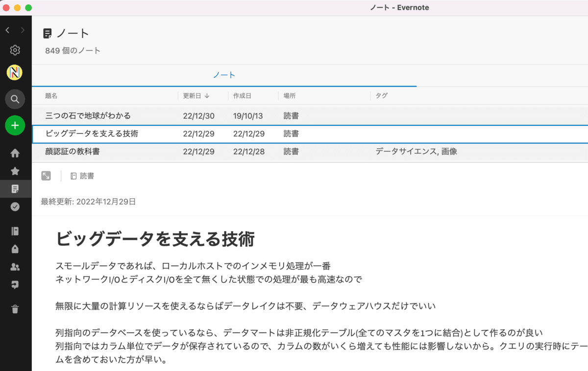The height and width of the screenshot is (371, 588).
Task: Click the ノート page heading
Action: [x=73, y=33]
